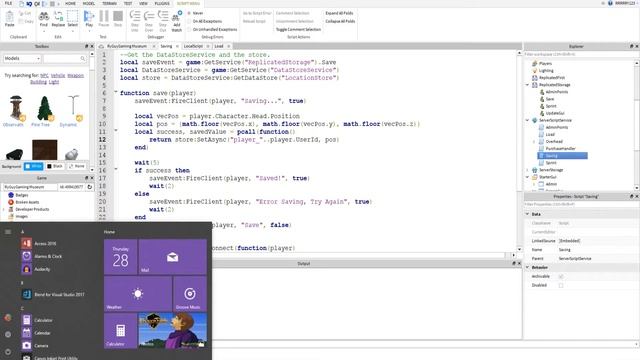Select the Never debug errors option
640x360 pixels.
pos(196,13)
